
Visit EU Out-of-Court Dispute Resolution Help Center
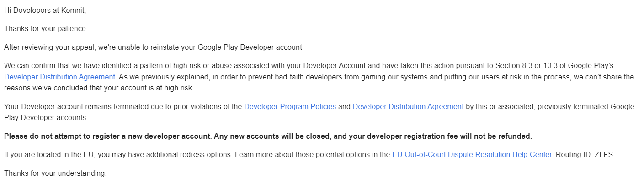[x=472, y=155]
